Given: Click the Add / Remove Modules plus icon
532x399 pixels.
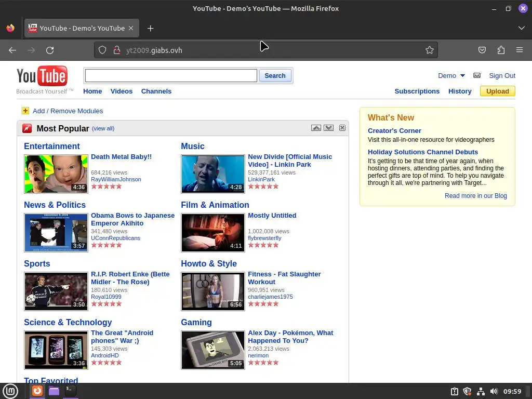Looking at the screenshot, I should point(25,111).
